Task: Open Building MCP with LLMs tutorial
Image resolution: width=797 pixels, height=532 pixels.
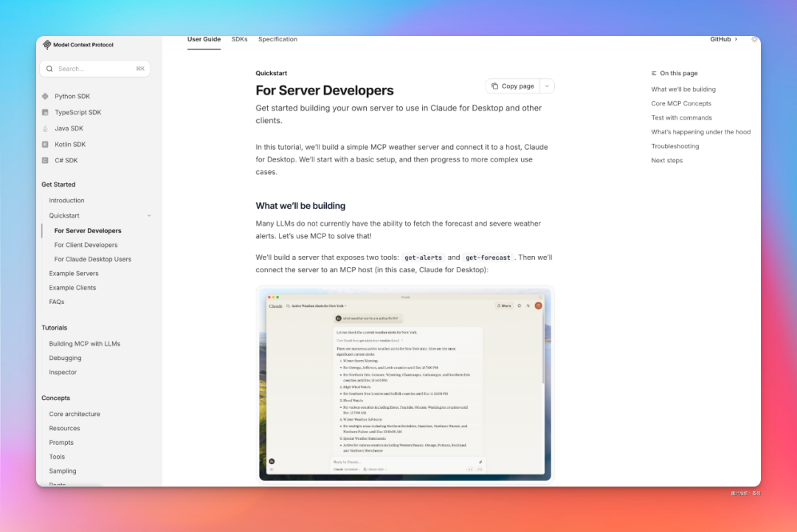Action: pyautogui.click(x=84, y=344)
